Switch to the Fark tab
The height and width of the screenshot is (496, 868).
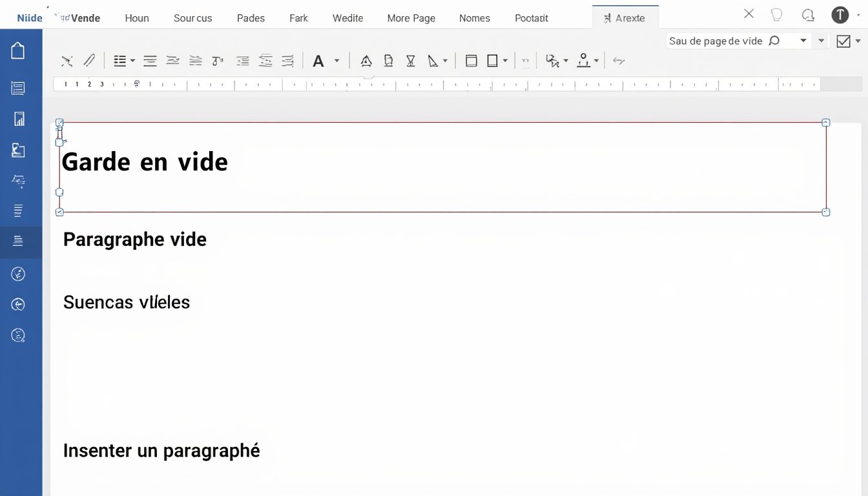(x=298, y=18)
